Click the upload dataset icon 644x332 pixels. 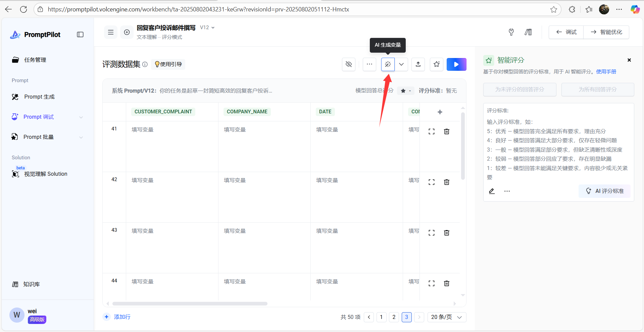[x=418, y=64]
